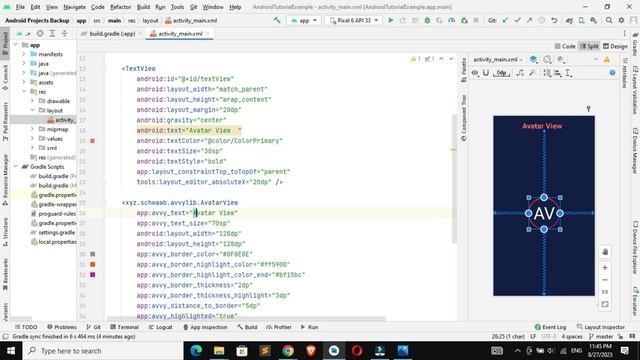Click the design surface warning triangle icon
This screenshot has height=360, width=640.
click(607, 60)
